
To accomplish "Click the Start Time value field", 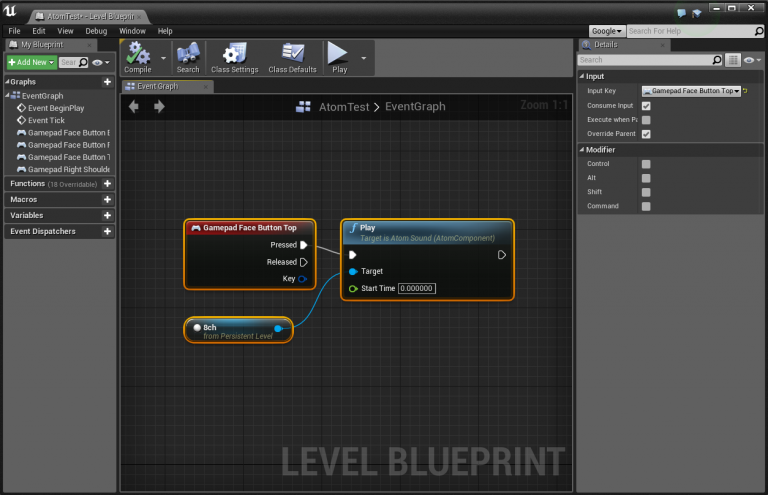I will click(x=416, y=288).
